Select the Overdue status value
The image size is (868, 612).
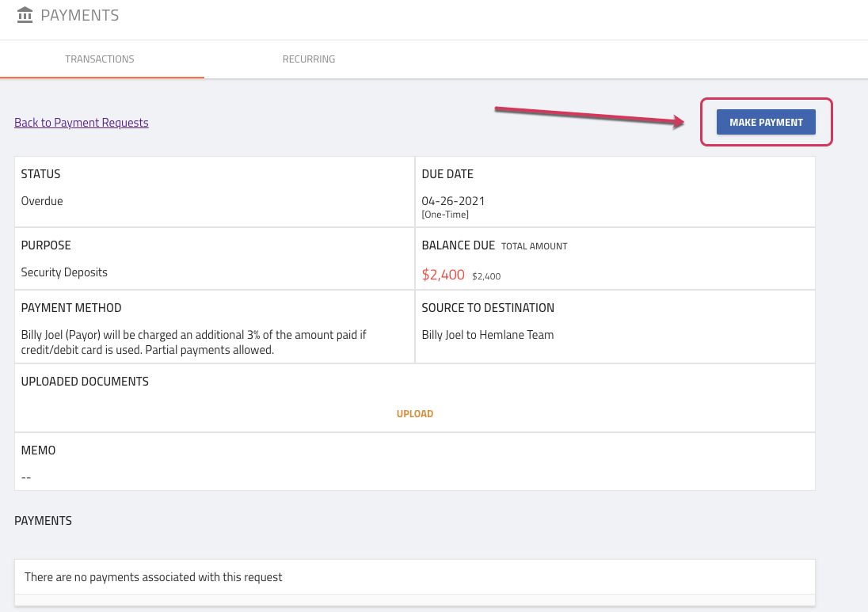42,201
